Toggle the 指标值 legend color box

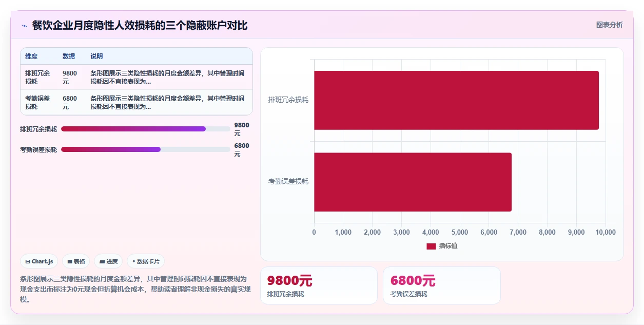pyautogui.click(x=431, y=246)
